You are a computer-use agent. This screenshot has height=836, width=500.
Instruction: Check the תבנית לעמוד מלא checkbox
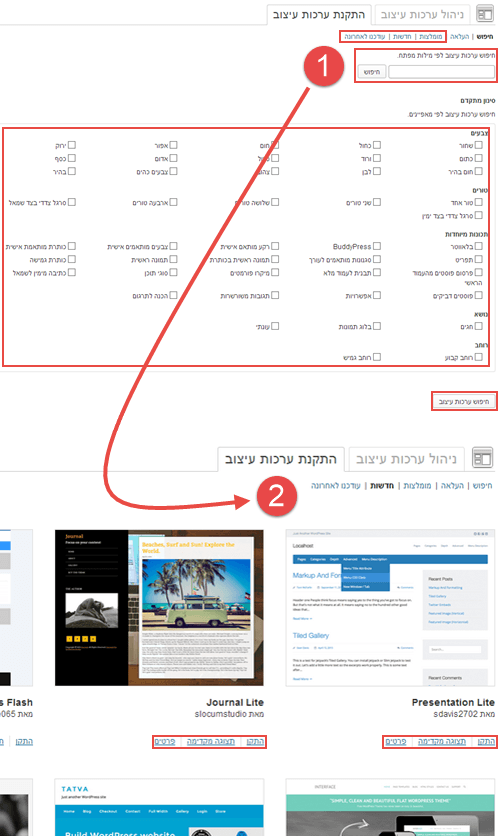pyautogui.click(x=377, y=272)
